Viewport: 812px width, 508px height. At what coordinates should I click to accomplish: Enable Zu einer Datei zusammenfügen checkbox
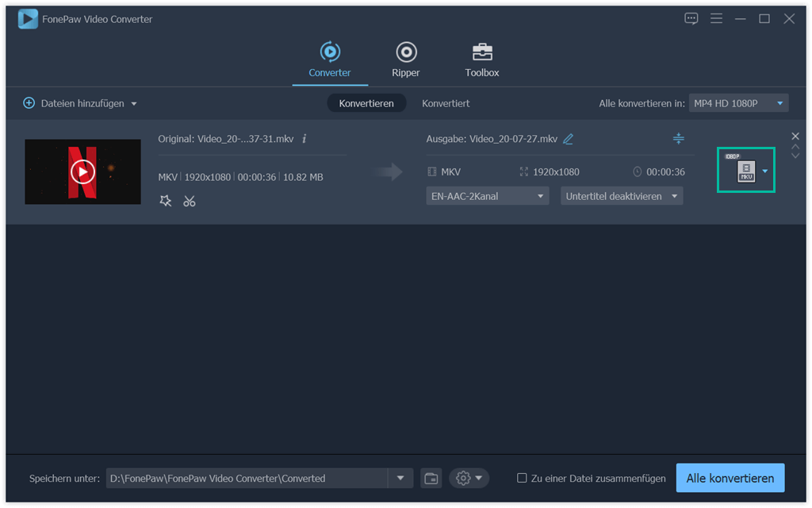(522, 478)
